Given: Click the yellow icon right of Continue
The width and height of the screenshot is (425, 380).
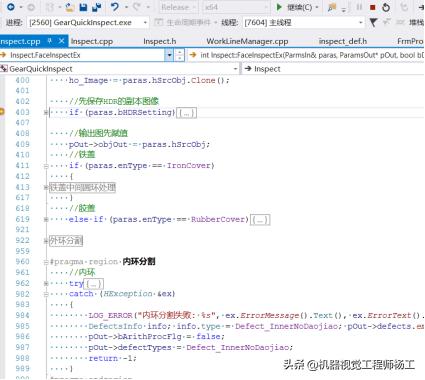Looking at the screenshot, I should 332,7.
